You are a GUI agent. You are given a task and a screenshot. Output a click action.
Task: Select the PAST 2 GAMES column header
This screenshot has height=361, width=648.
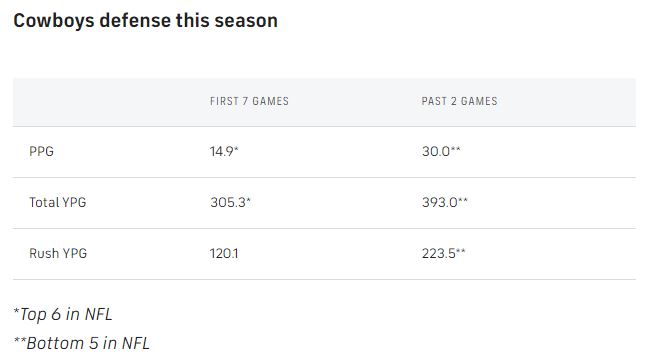460,101
